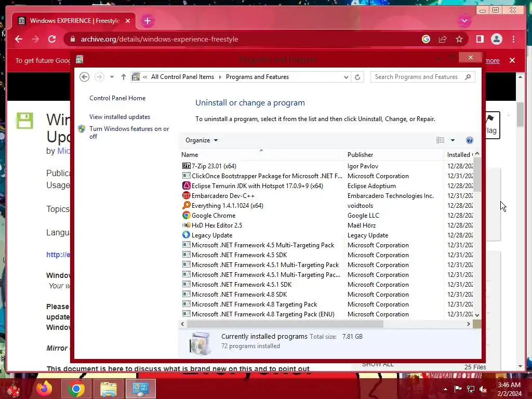The height and width of the screenshot is (399, 532).
Task: Open the Organize dropdown menu
Action: [x=202, y=140]
